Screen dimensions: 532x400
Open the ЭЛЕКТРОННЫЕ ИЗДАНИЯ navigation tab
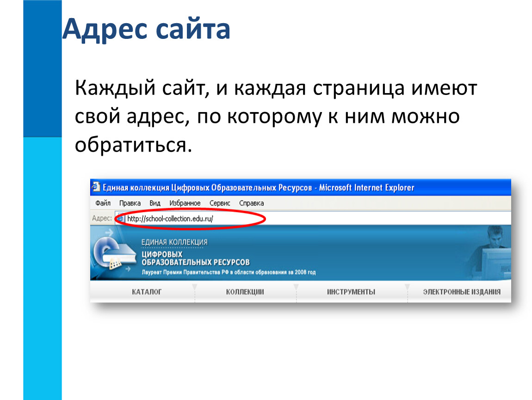click(x=461, y=292)
